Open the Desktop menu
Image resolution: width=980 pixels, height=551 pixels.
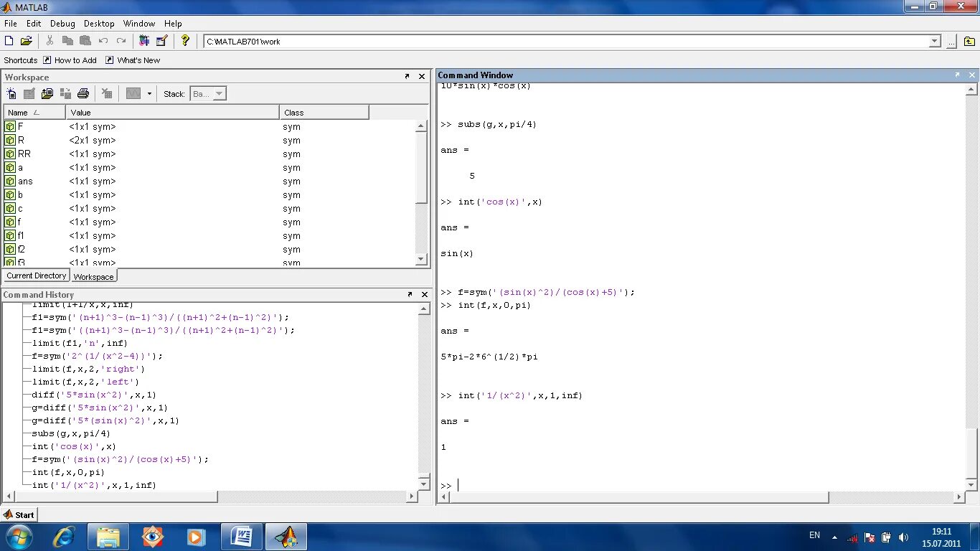coord(99,24)
